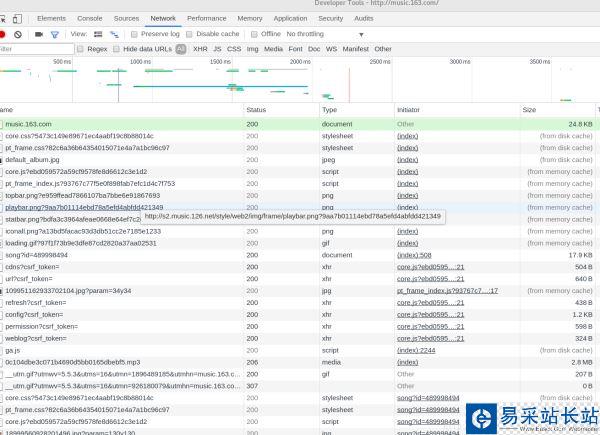Image resolution: width=600 pixels, height=435 pixels.
Task: Open the (index):508 initiator link
Action: [x=414, y=255]
